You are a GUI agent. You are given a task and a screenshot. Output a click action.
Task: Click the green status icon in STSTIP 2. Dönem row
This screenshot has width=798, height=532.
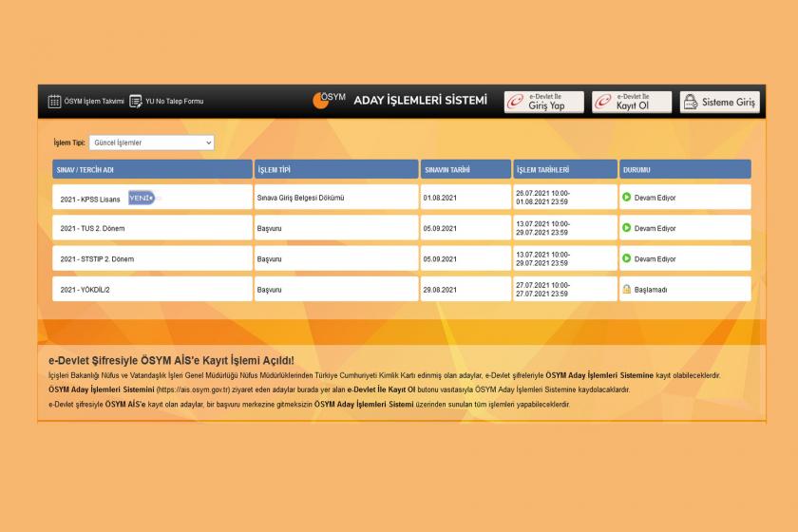point(626,258)
